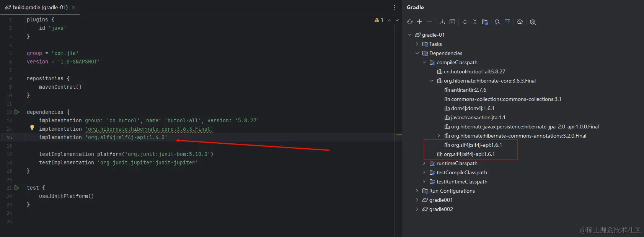Close the build.gradle editor tab
This screenshot has height=237, width=644.
[73, 7]
